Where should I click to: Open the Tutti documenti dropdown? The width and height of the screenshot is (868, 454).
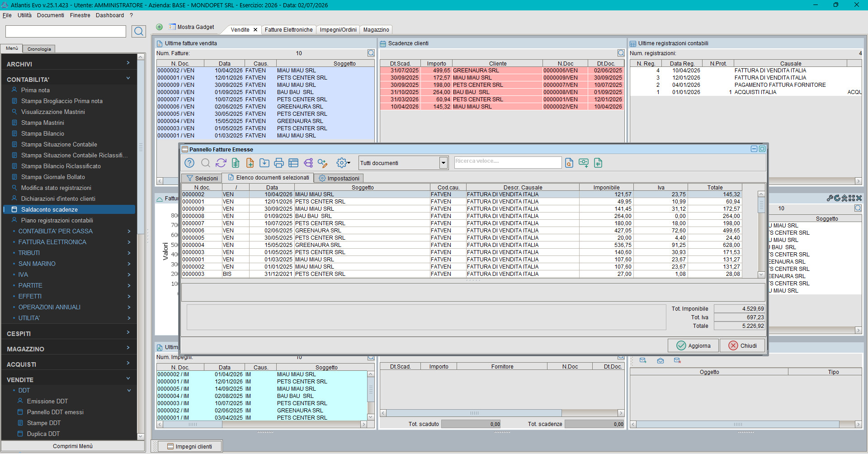point(443,163)
